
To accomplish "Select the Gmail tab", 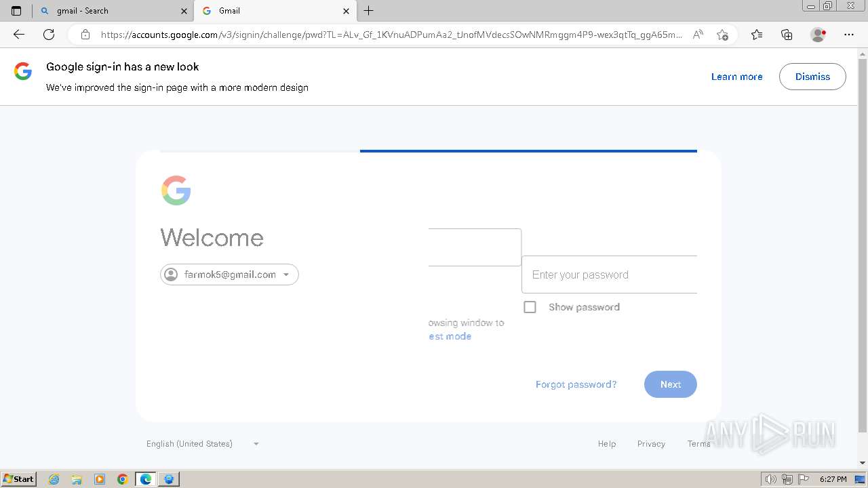I will point(275,11).
